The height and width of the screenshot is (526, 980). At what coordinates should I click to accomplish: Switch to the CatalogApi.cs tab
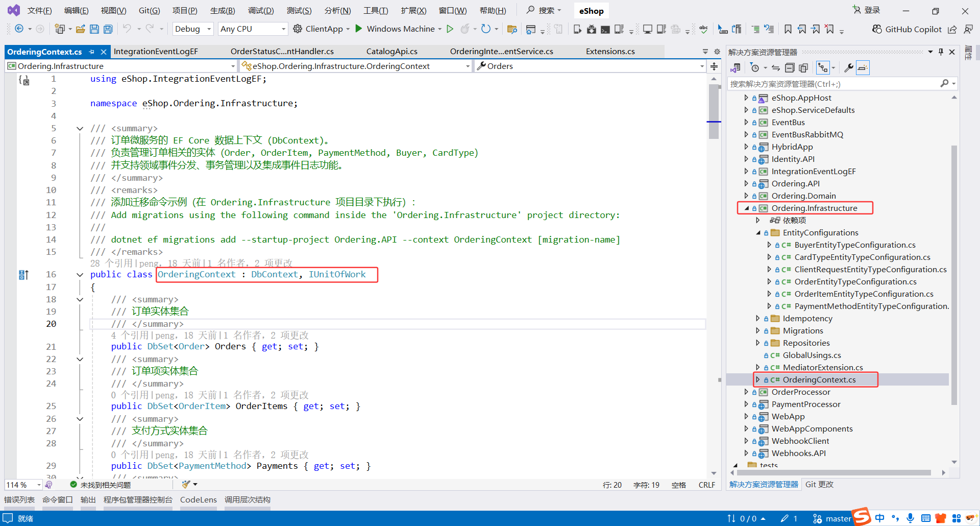pos(392,52)
